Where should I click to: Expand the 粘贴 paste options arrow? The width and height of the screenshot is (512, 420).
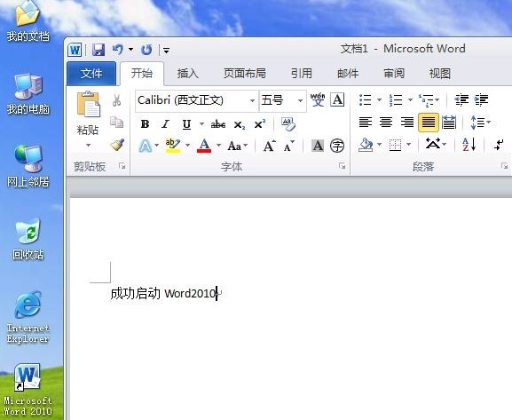(x=88, y=145)
